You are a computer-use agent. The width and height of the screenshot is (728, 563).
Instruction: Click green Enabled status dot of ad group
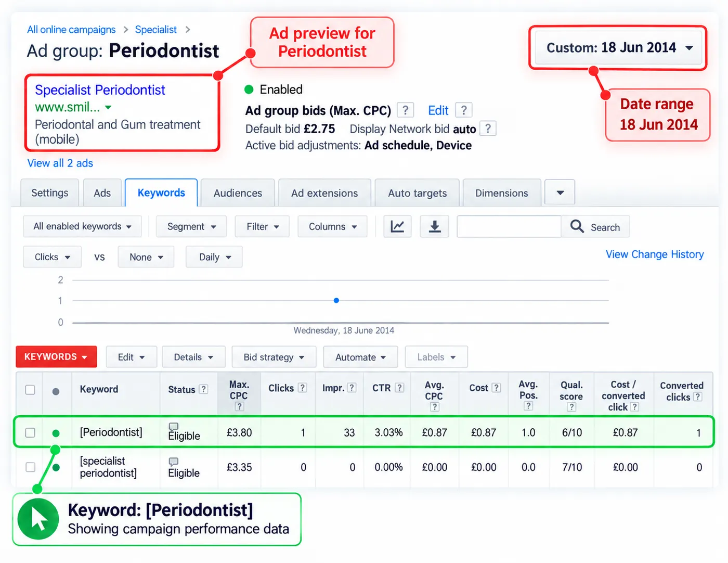click(249, 89)
